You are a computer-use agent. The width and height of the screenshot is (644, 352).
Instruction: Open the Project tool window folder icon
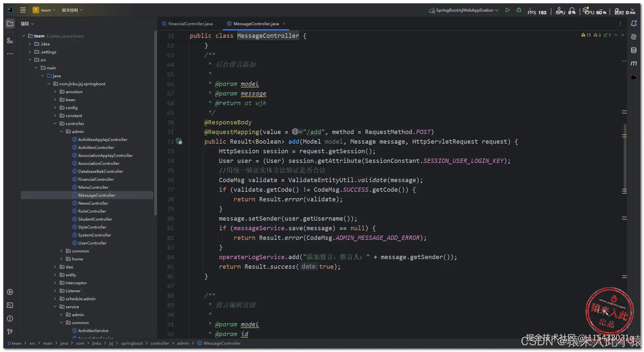point(10,24)
